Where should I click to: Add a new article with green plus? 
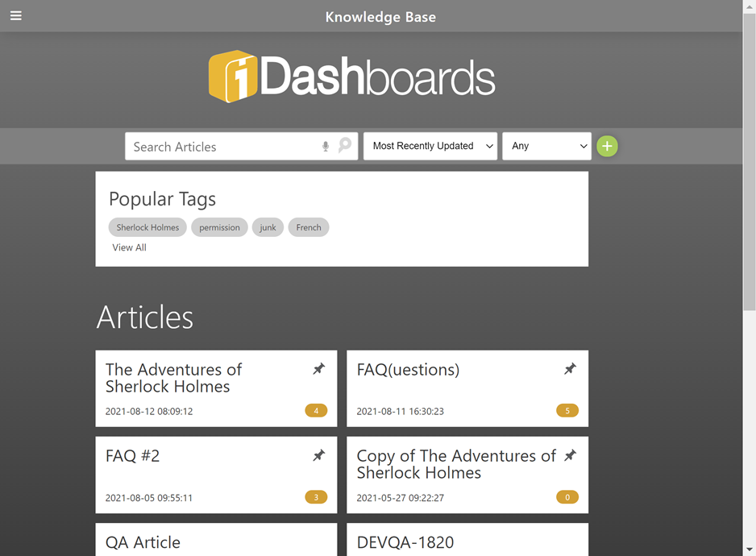point(607,146)
